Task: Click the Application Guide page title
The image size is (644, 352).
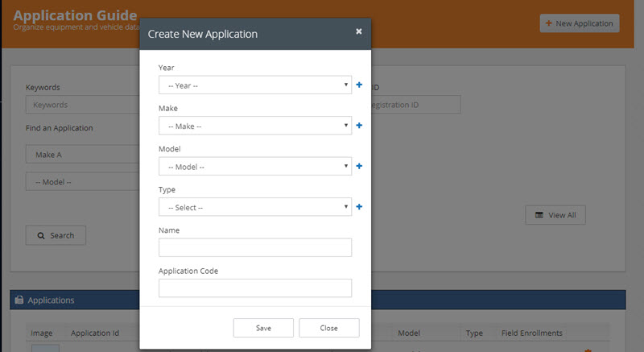Action: [x=75, y=15]
